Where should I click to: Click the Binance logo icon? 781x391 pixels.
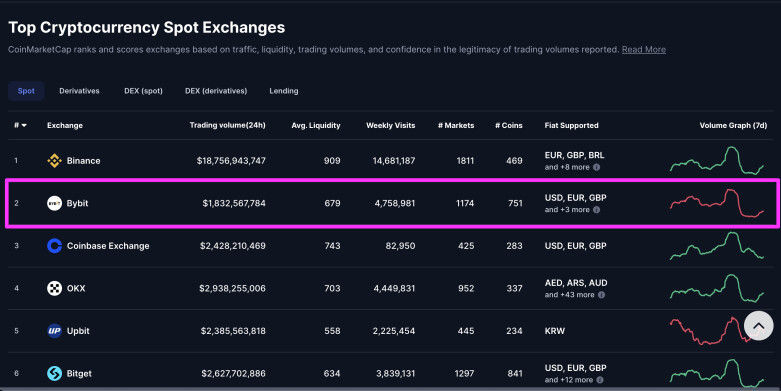[x=54, y=161]
